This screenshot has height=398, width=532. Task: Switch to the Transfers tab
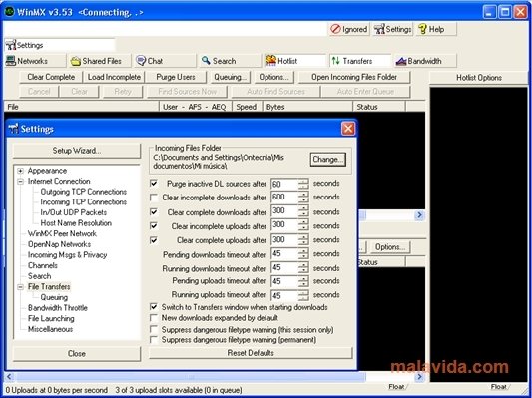(x=360, y=61)
